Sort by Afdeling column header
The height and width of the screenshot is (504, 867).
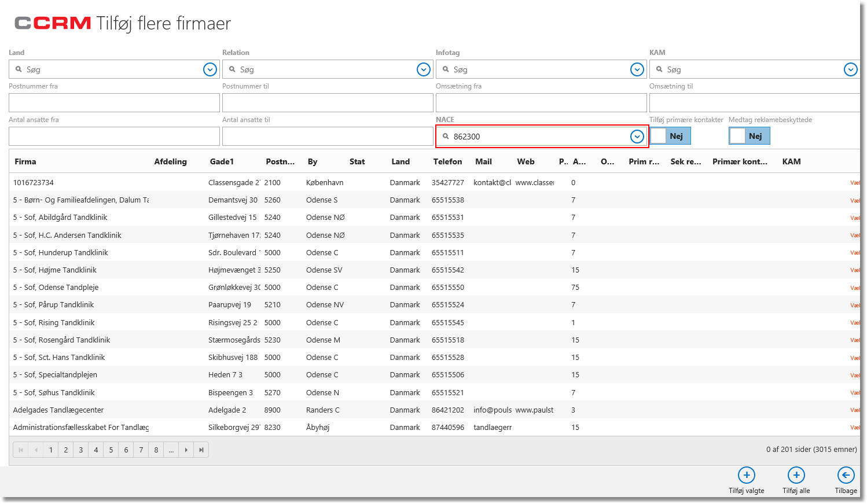pyautogui.click(x=170, y=161)
